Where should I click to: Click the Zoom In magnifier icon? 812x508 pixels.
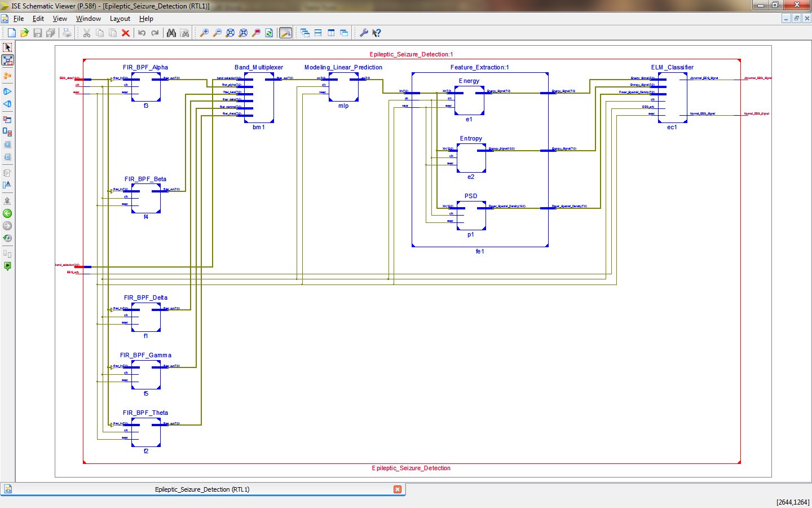[x=204, y=33]
